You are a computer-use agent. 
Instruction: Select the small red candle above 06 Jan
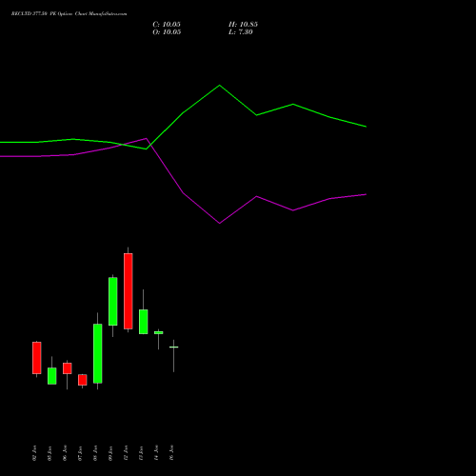[68, 368]
